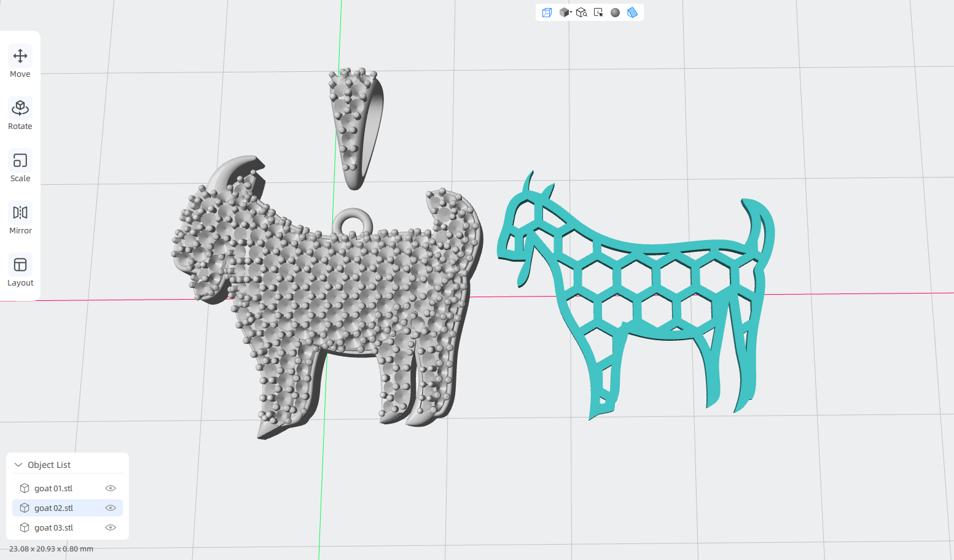
Task: Select the Move tool
Action: tap(20, 62)
